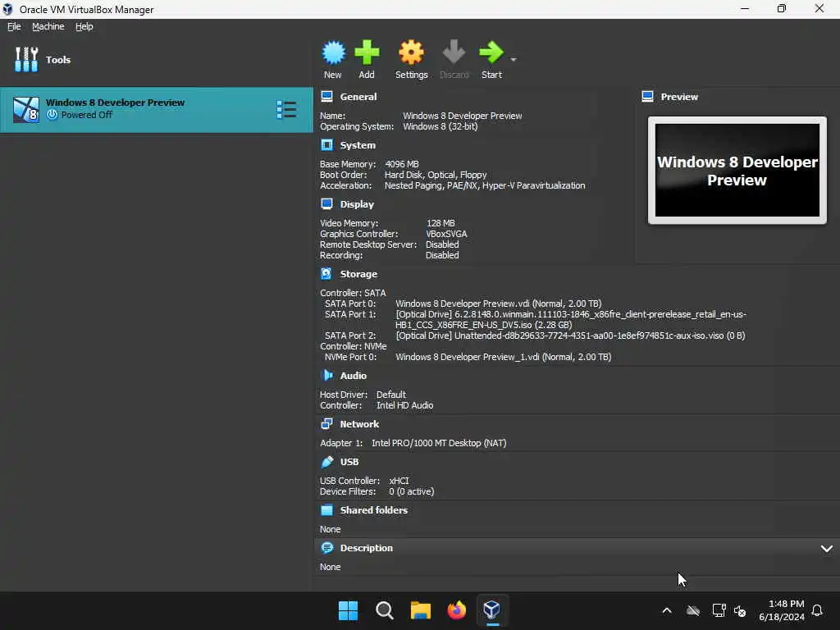This screenshot has height=630, width=840.
Task: Open the Windows Start menu
Action: pyautogui.click(x=348, y=610)
